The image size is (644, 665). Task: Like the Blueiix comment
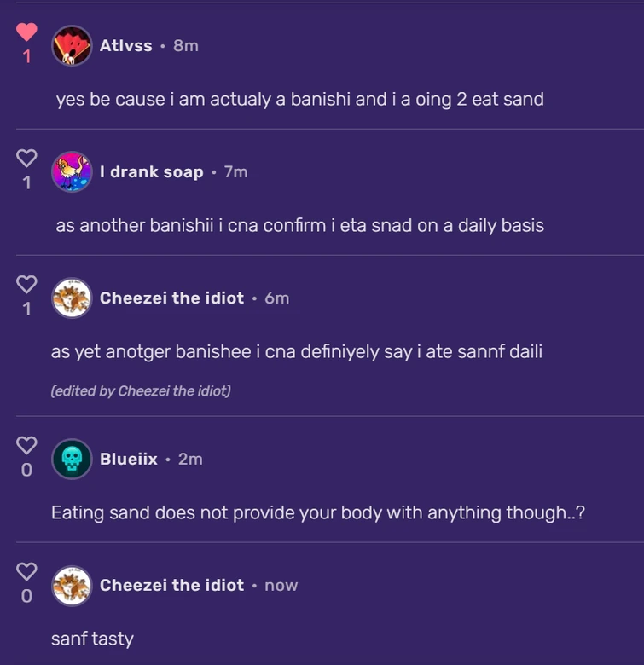(x=26, y=445)
